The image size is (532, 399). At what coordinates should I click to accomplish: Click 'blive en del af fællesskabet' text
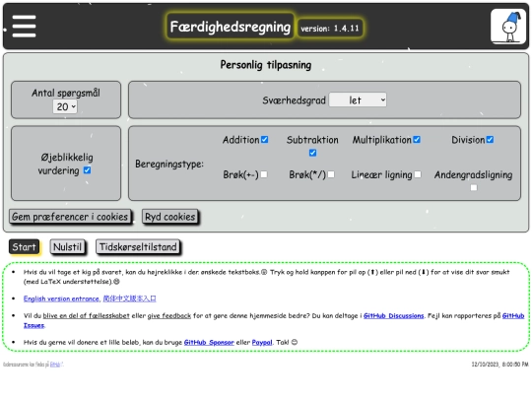[86, 316]
